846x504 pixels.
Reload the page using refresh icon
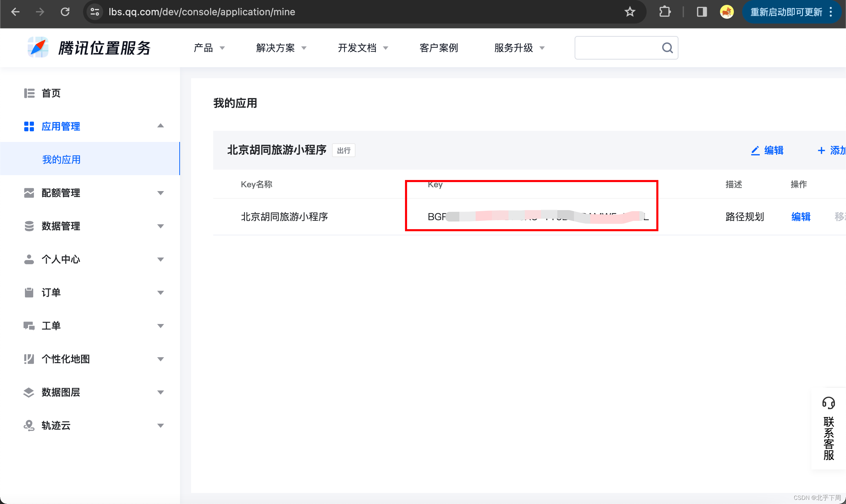(65, 12)
